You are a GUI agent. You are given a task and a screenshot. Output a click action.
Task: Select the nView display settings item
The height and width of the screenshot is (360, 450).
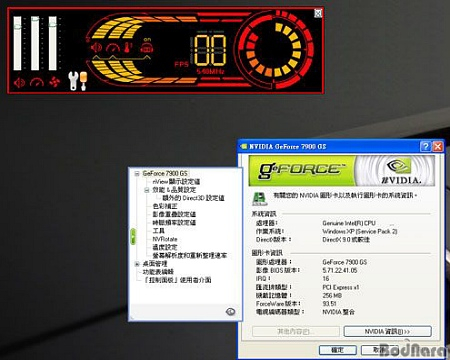(x=176, y=182)
